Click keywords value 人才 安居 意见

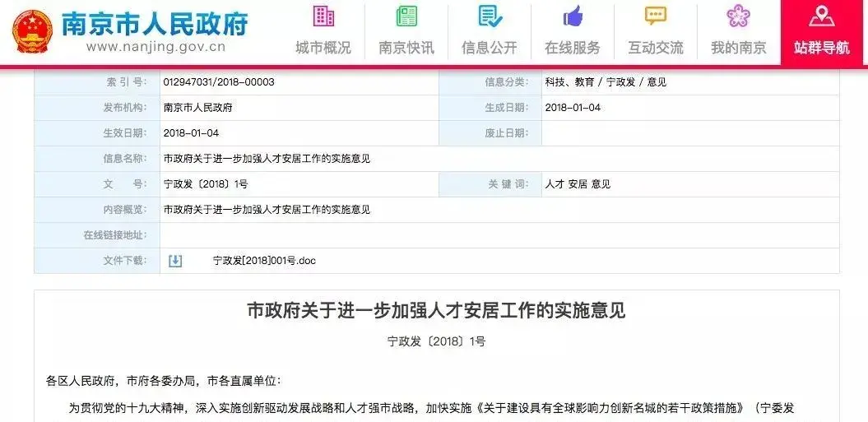578,184
